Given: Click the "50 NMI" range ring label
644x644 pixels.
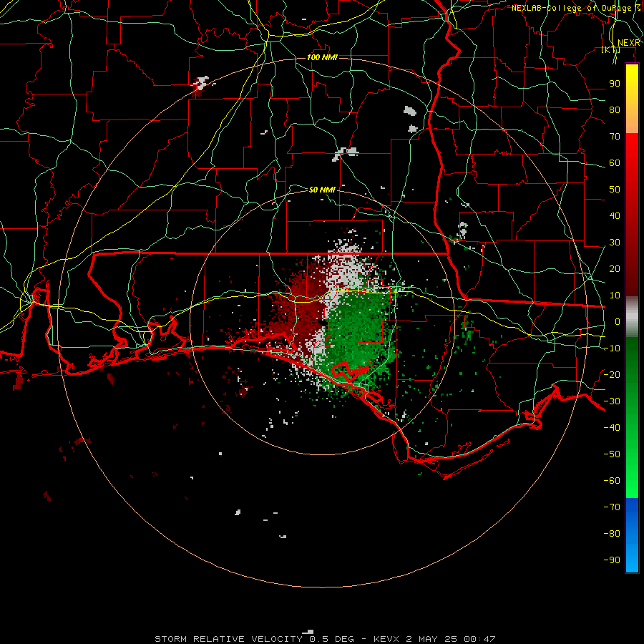Looking at the screenshot, I should 322,190.
